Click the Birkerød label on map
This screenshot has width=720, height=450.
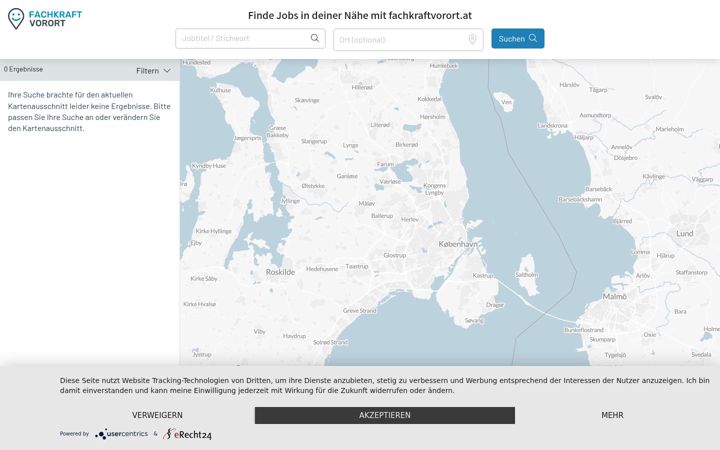[406, 145]
